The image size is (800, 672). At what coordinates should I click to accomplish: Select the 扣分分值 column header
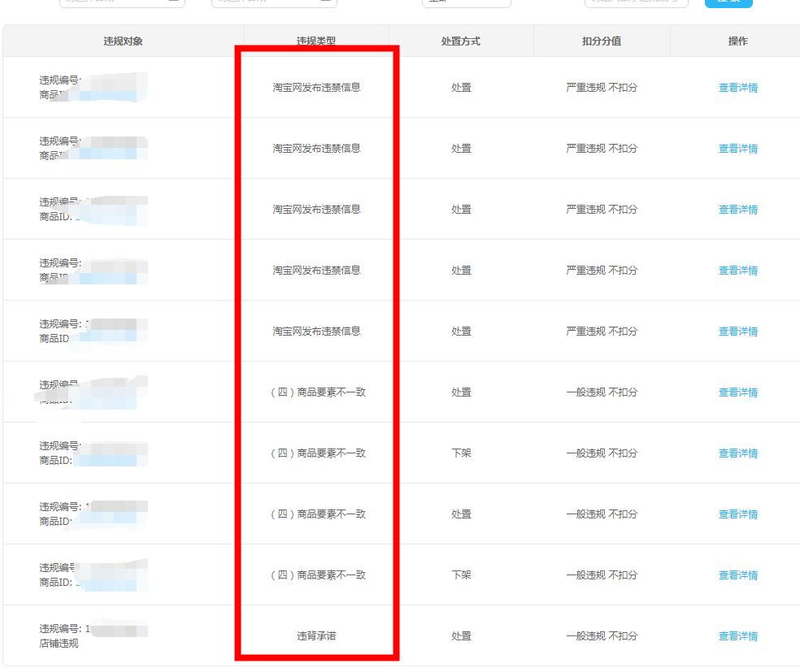pyautogui.click(x=602, y=40)
